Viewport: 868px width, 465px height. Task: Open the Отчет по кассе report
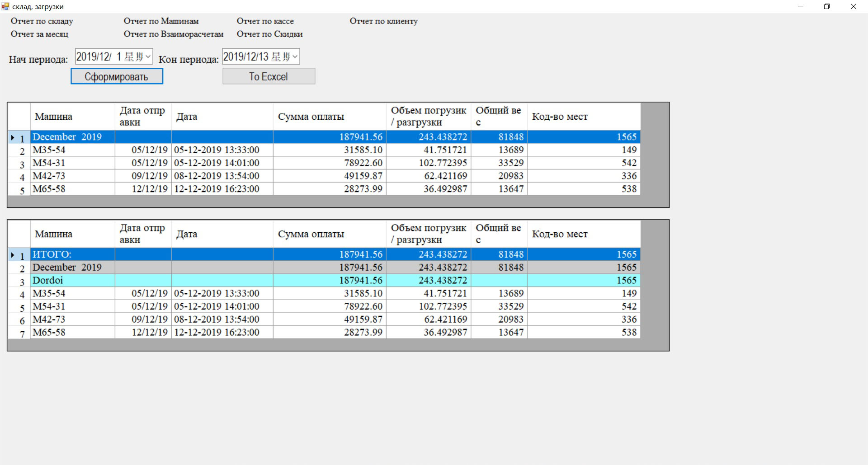pyautogui.click(x=265, y=21)
